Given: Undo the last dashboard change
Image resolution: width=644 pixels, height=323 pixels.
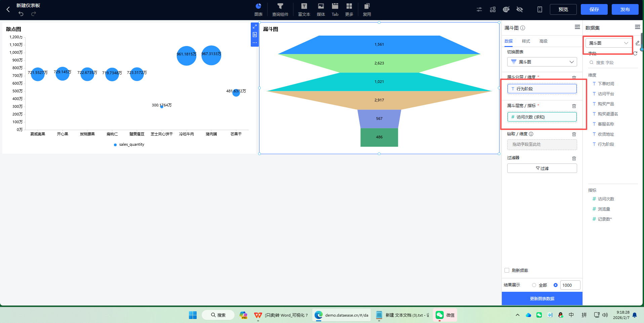Looking at the screenshot, I should click(21, 14).
